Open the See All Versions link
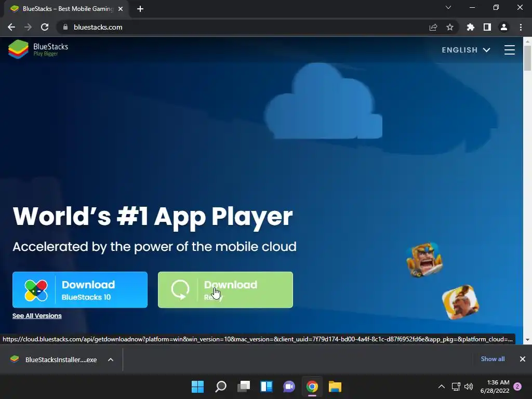The image size is (532, 399). (37, 316)
